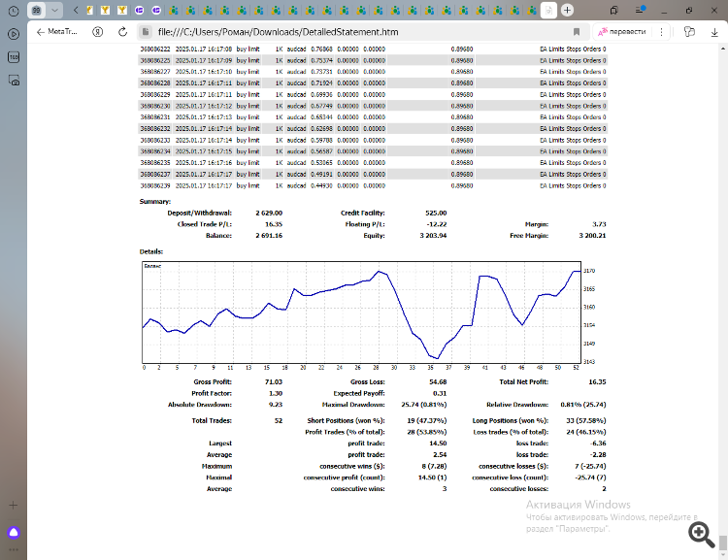Screen dimensions: 728x560
Task: Click the file page icon in address bar
Action: [144, 32]
